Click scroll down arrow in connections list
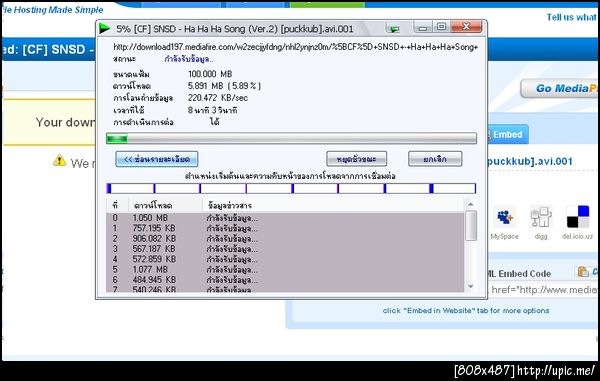600x381 pixels. (x=471, y=286)
